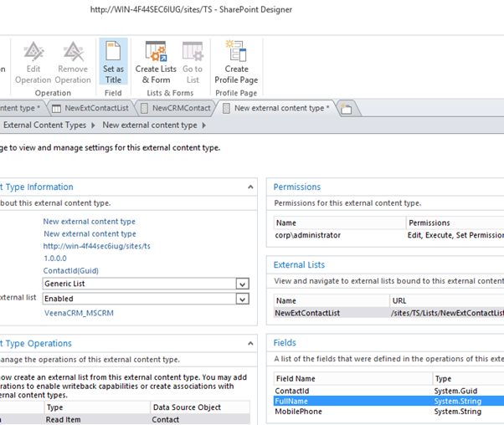Select the MobilePhone field row
The width and height of the screenshot is (504, 425).
[x=352, y=412]
